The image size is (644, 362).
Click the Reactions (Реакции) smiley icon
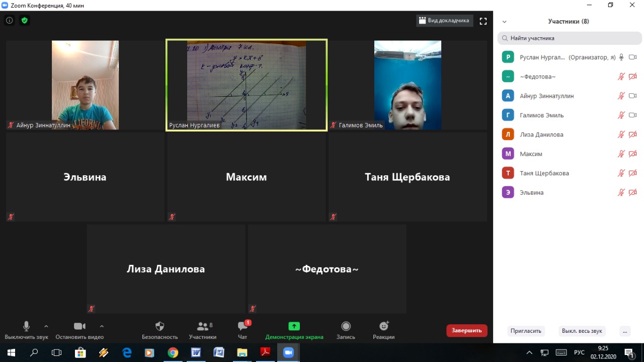click(384, 326)
